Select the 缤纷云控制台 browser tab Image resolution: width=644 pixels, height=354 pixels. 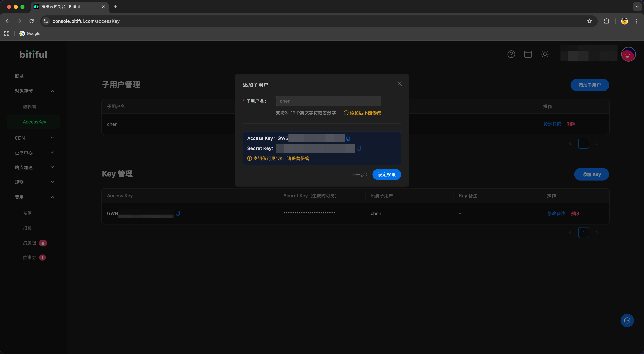[x=70, y=7]
